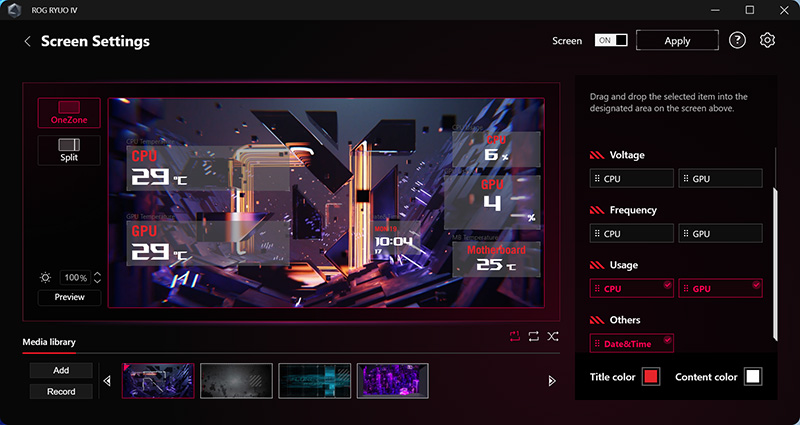The width and height of the screenshot is (800, 425).
Task: Open the Content color white swatch
Action: (x=753, y=377)
